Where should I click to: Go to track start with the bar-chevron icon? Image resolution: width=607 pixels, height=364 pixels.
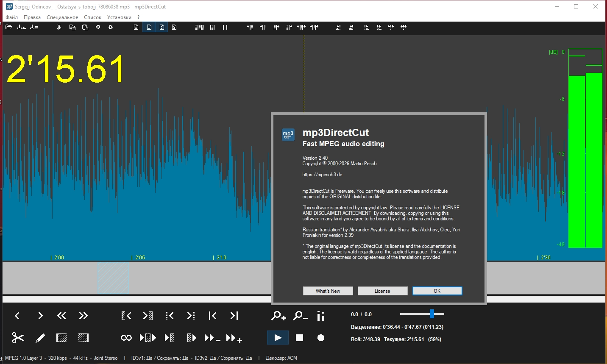pos(212,316)
